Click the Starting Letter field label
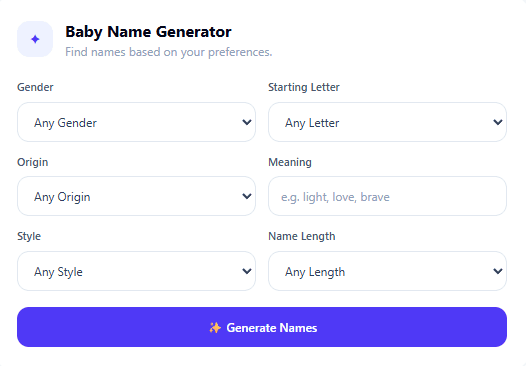This screenshot has width=526, height=366. pos(304,87)
